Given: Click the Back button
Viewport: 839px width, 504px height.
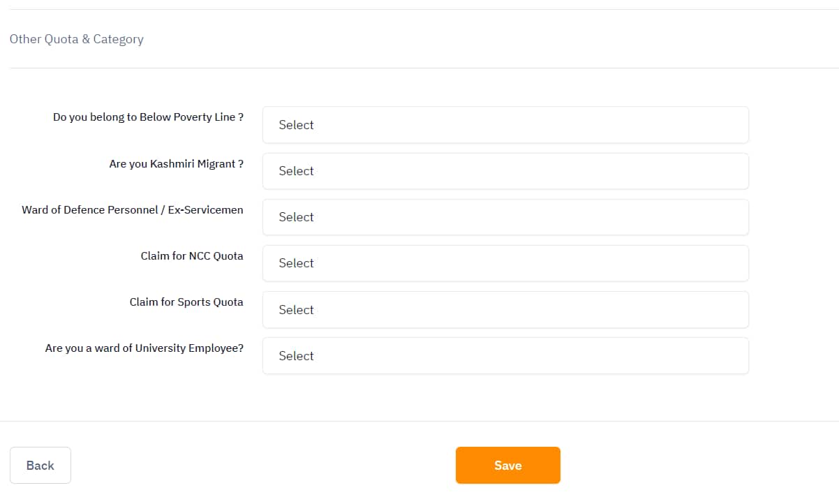Looking at the screenshot, I should (x=40, y=465).
